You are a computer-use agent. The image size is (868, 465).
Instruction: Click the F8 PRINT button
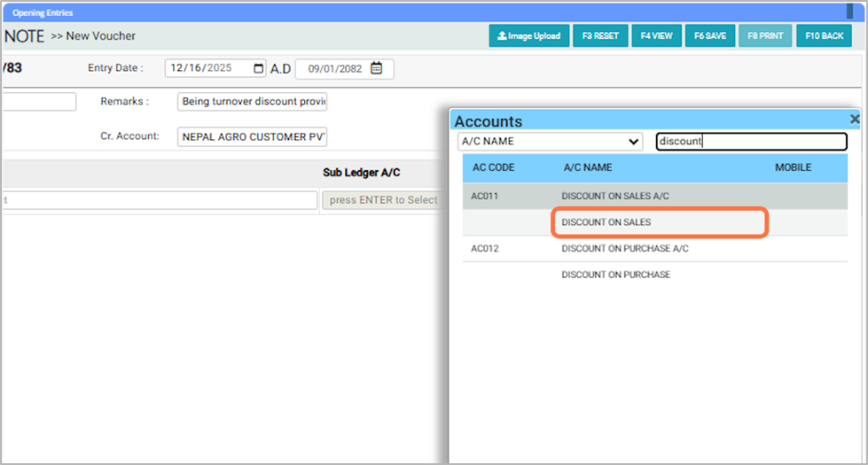pos(765,36)
